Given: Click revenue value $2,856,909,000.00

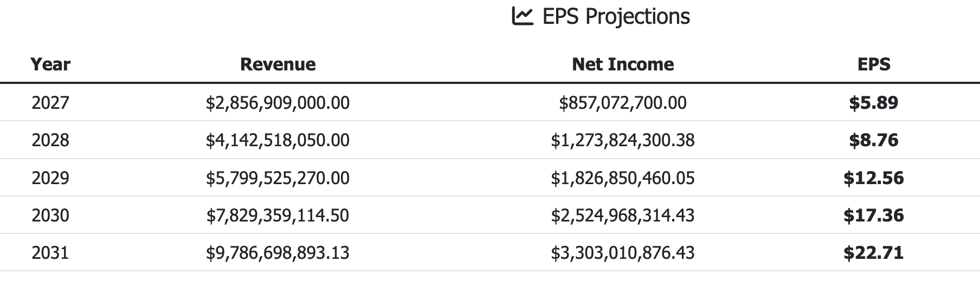Looking at the screenshot, I should [x=278, y=102].
